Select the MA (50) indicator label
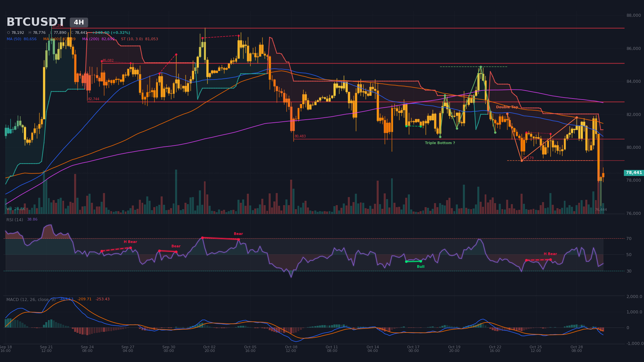The image size is (644, 362). coord(21,39)
